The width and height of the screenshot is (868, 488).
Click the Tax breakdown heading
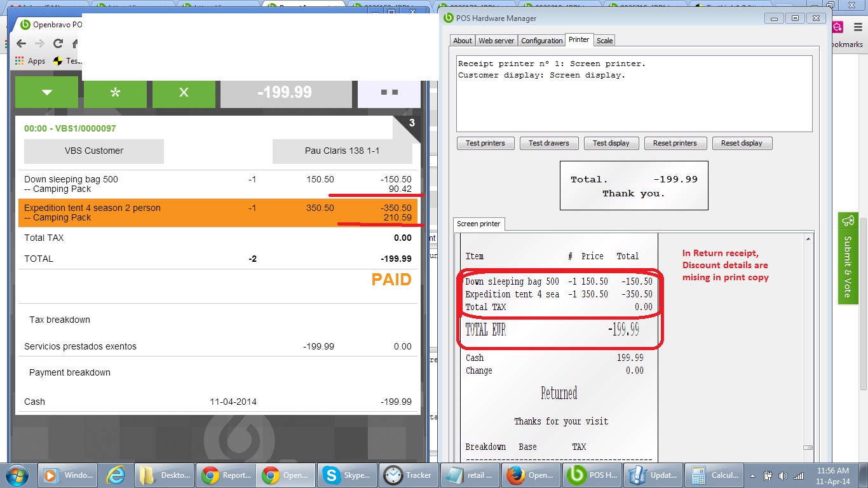click(x=60, y=320)
